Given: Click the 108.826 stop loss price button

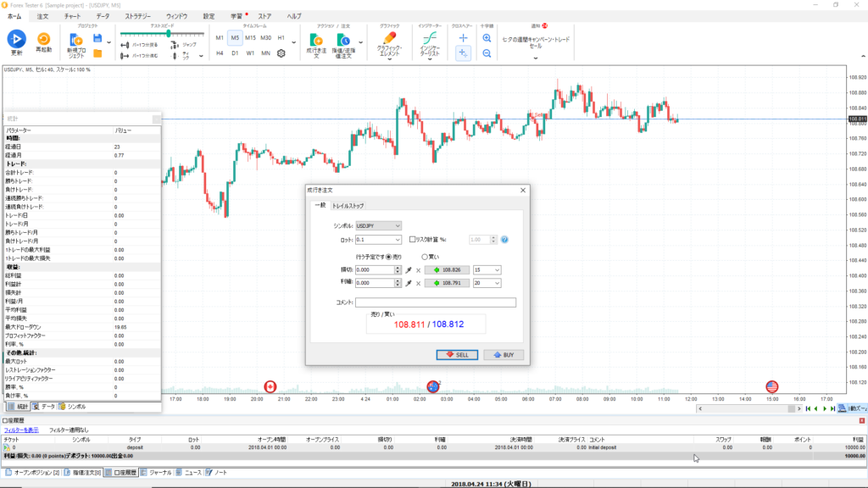Looking at the screenshot, I should click(x=447, y=270).
